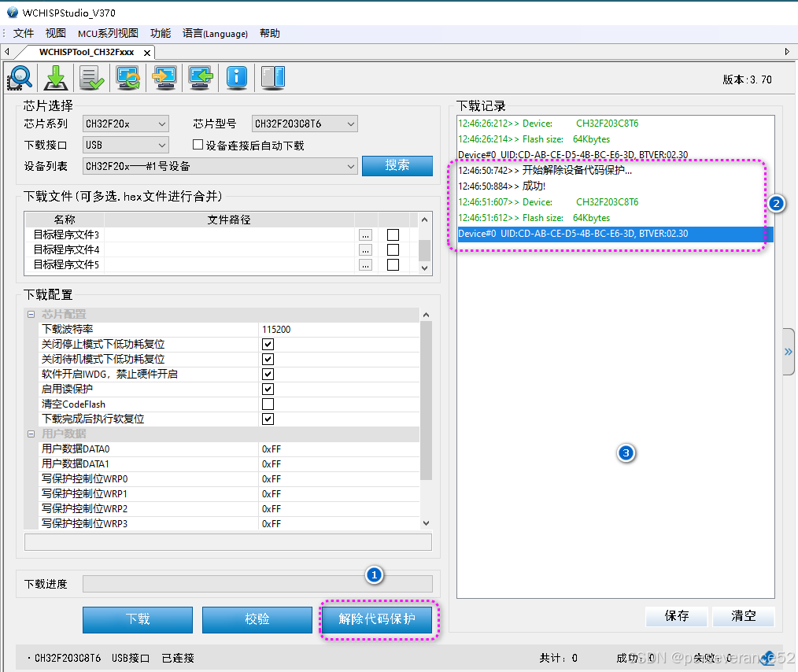Click file list scrollbar up arrow
Image resolution: width=798 pixels, height=672 pixels.
424,220
